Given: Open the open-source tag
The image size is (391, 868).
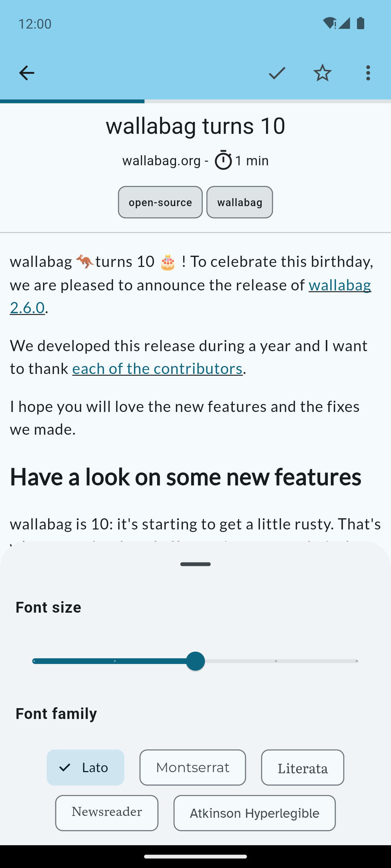Looking at the screenshot, I should coord(160,202).
